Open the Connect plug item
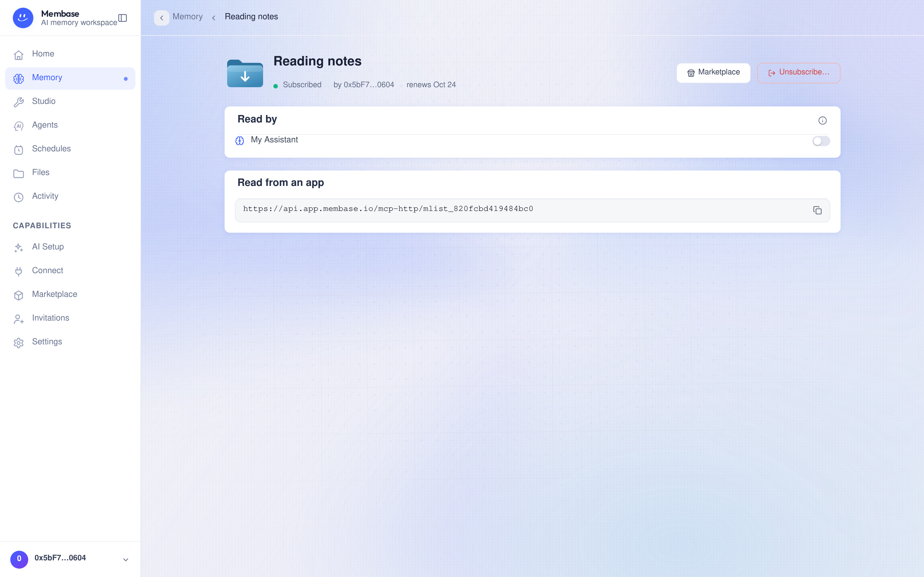Image resolution: width=924 pixels, height=577 pixels. click(70, 271)
